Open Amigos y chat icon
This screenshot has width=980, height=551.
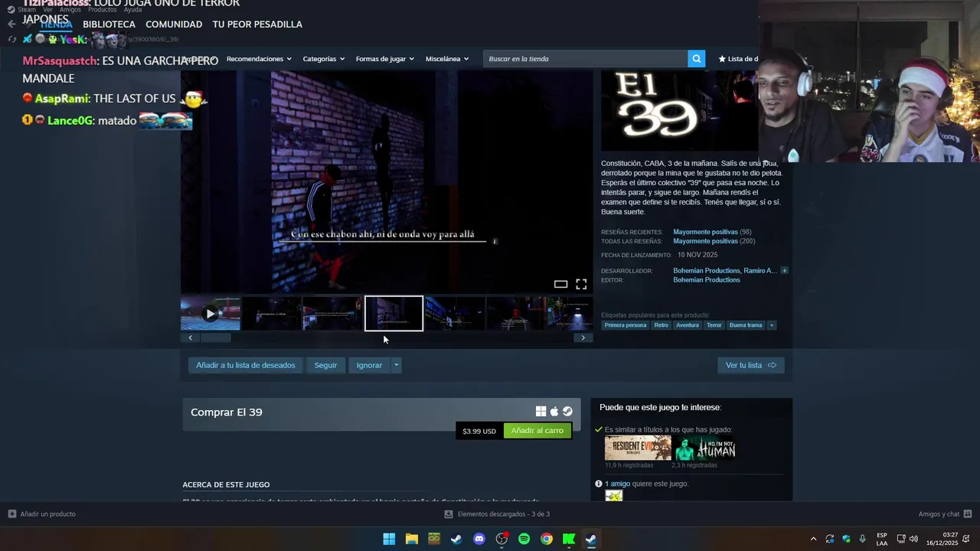[x=968, y=514]
